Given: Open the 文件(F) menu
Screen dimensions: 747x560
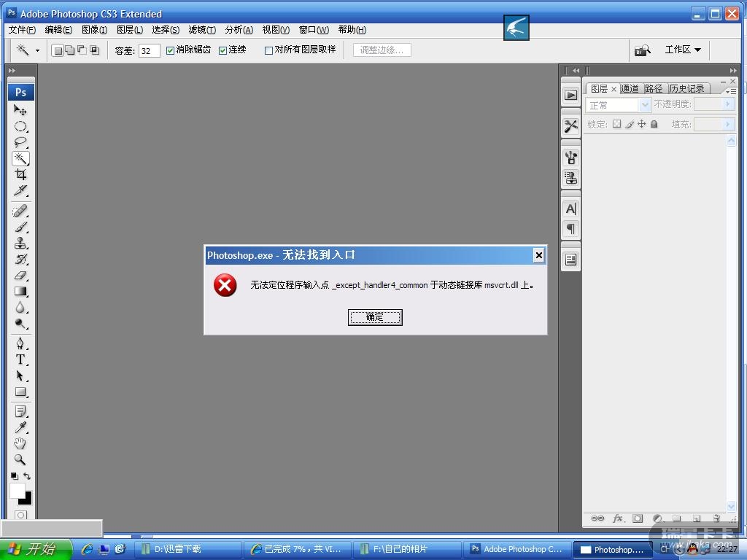Looking at the screenshot, I should (x=22, y=30).
